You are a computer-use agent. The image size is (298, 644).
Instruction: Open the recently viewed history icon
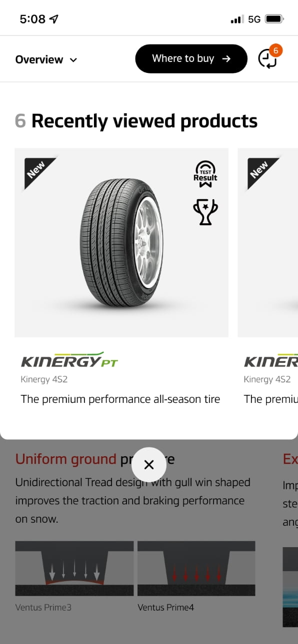[267, 59]
